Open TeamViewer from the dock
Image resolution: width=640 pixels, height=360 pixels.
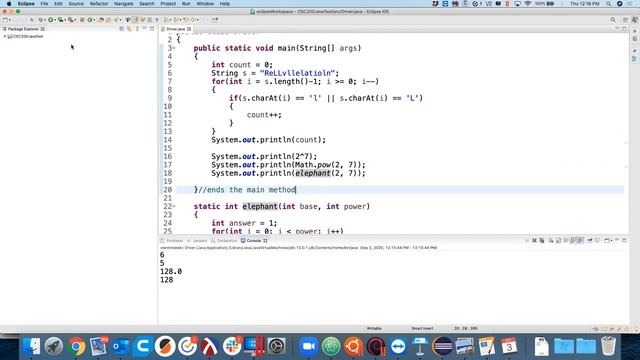(398, 347)
